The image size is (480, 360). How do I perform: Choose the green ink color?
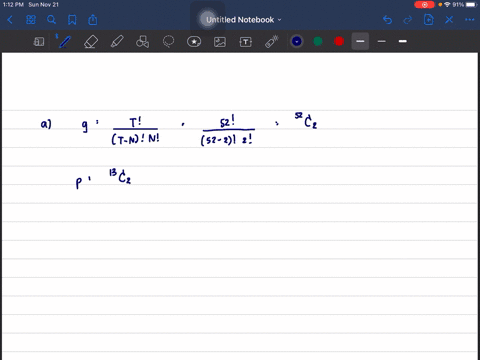coord(318,41)
